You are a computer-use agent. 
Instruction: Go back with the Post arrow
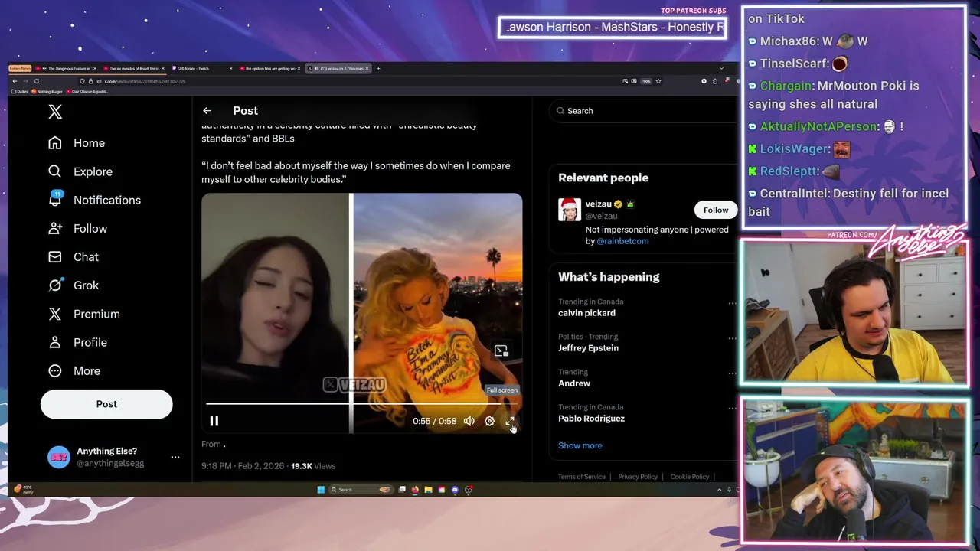pyautogui.click(x=207, y=111)
